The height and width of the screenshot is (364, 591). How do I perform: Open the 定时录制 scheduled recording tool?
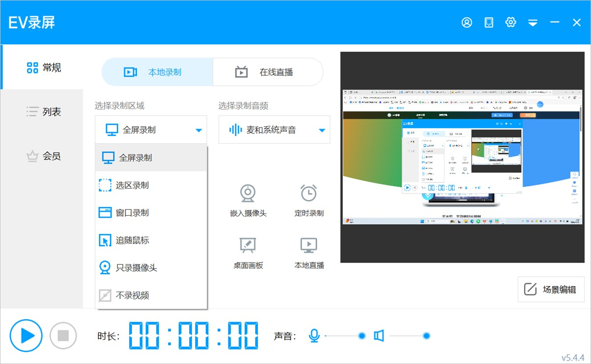point(308,199)
